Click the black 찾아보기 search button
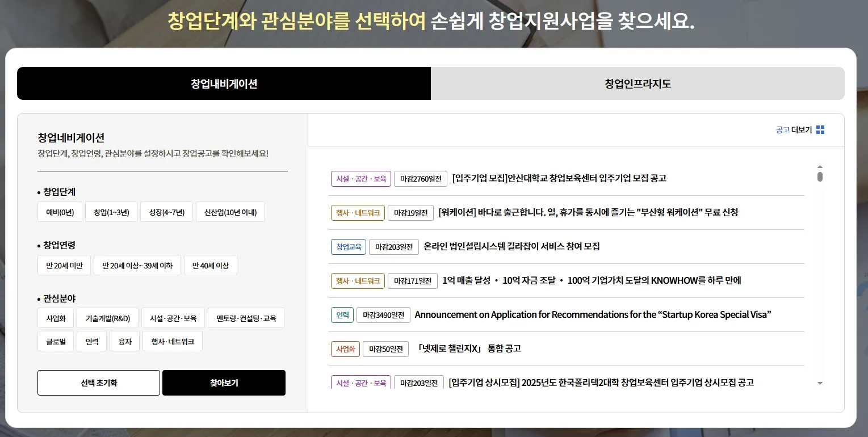The image size is (868, 437). pyautogui.click(x=224, y=383)
